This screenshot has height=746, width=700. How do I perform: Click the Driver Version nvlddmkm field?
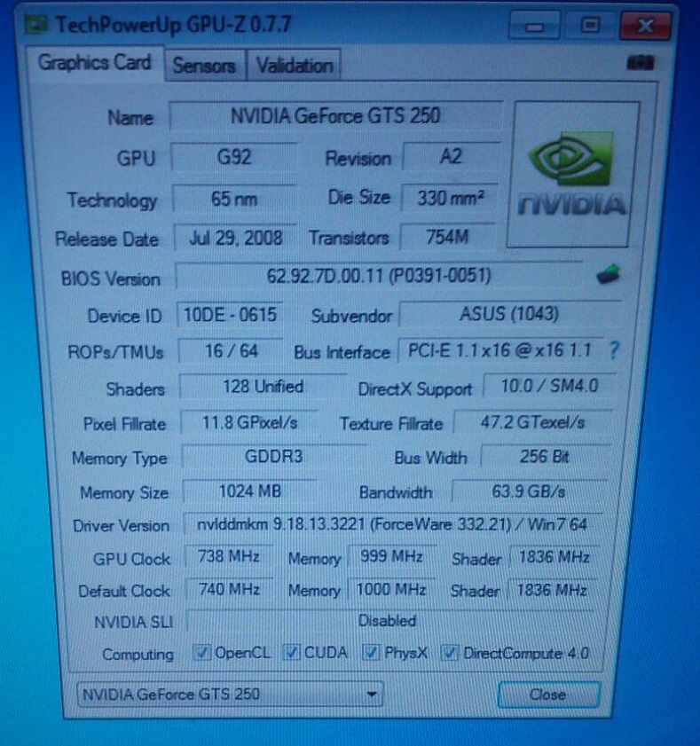click(393, 524)
